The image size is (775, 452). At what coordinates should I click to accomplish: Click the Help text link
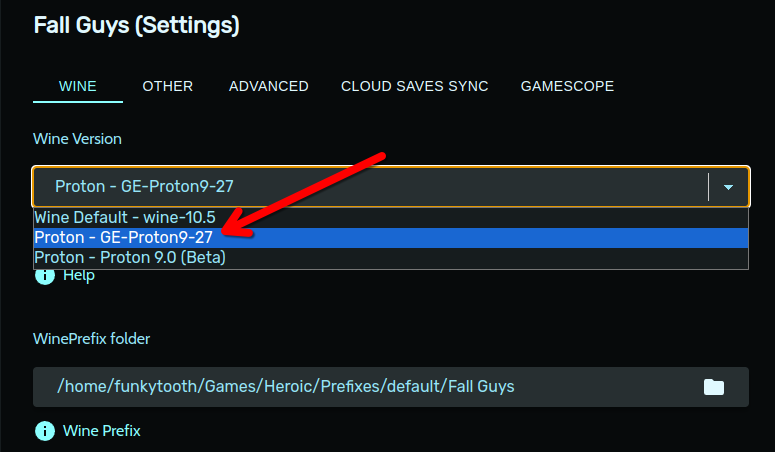click(x=79, y=275)
